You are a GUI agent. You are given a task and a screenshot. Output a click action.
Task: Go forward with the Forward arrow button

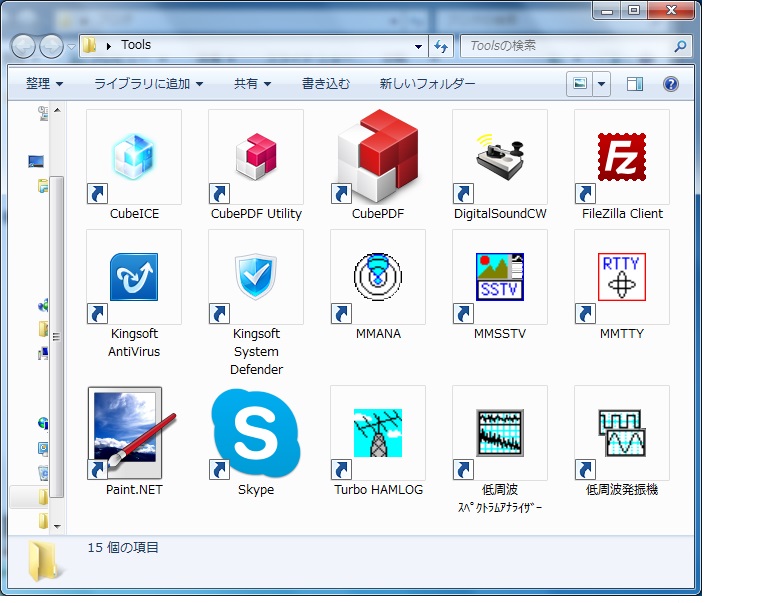[51, 47]
